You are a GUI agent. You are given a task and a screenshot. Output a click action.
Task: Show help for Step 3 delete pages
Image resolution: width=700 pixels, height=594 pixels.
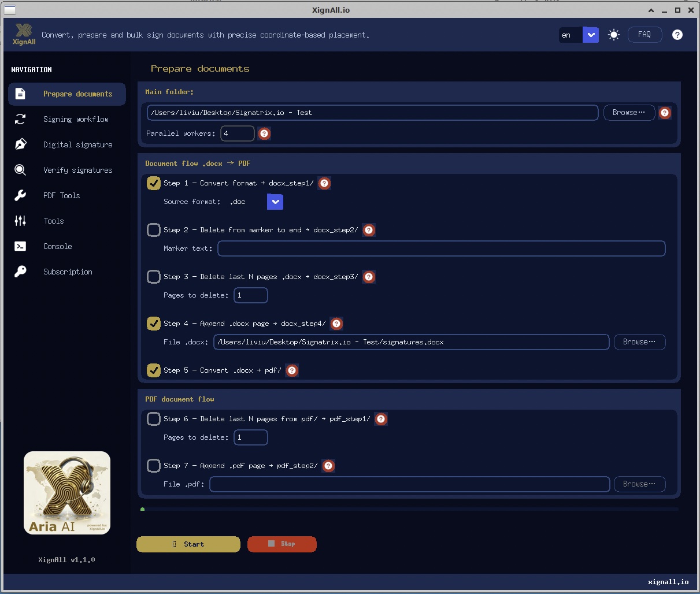369,277
